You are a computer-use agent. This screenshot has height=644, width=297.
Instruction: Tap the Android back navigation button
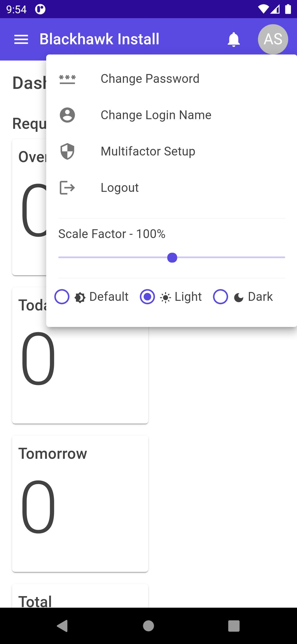(x=63, y=626)
